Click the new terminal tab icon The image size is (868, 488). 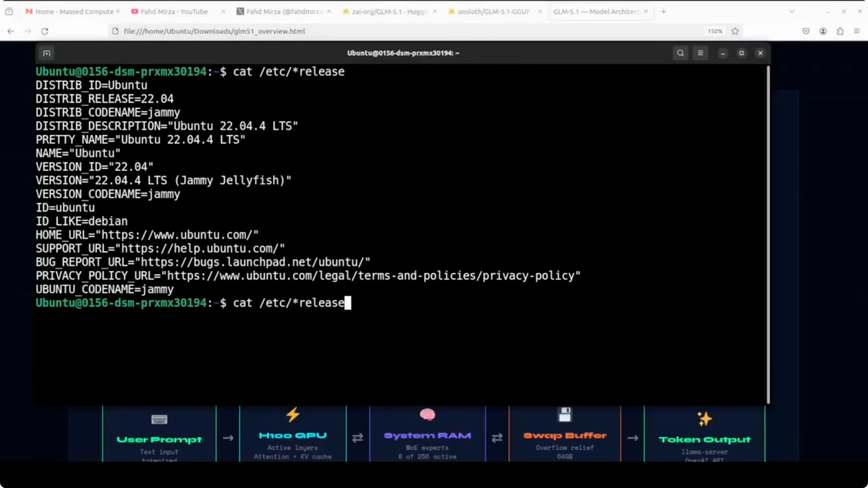[x=47, y=53]
